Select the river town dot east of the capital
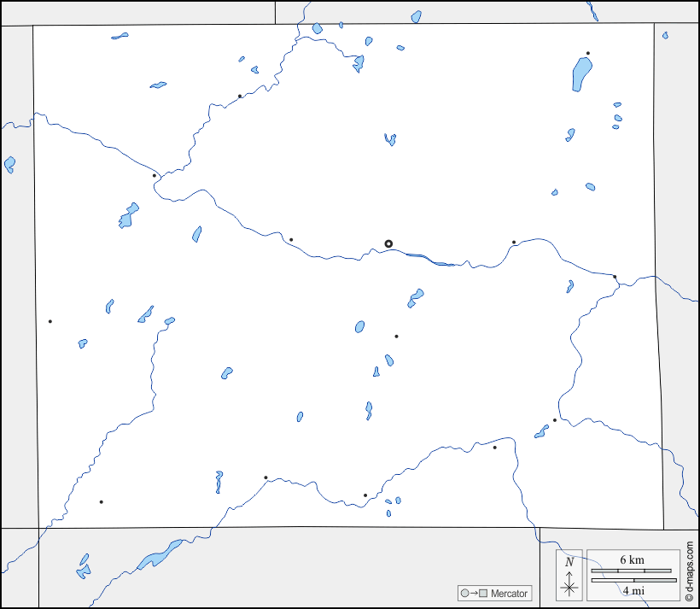Screen dimensions: 700x609 (514, 243)
